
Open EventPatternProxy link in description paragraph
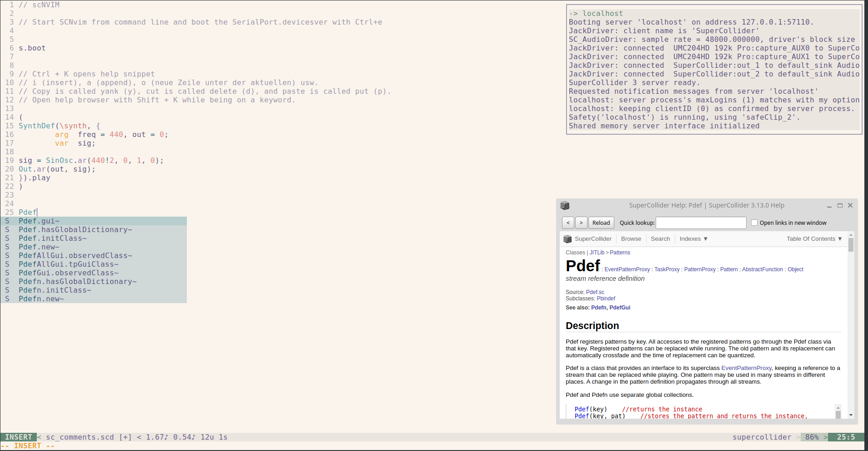(x=746, y=368)
